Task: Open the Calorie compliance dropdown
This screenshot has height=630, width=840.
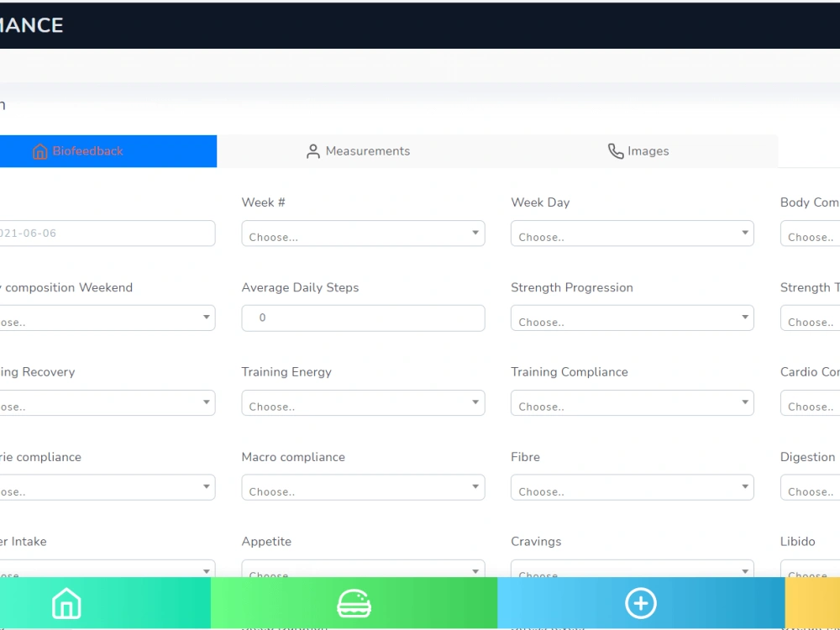Action: pos(108,487)
